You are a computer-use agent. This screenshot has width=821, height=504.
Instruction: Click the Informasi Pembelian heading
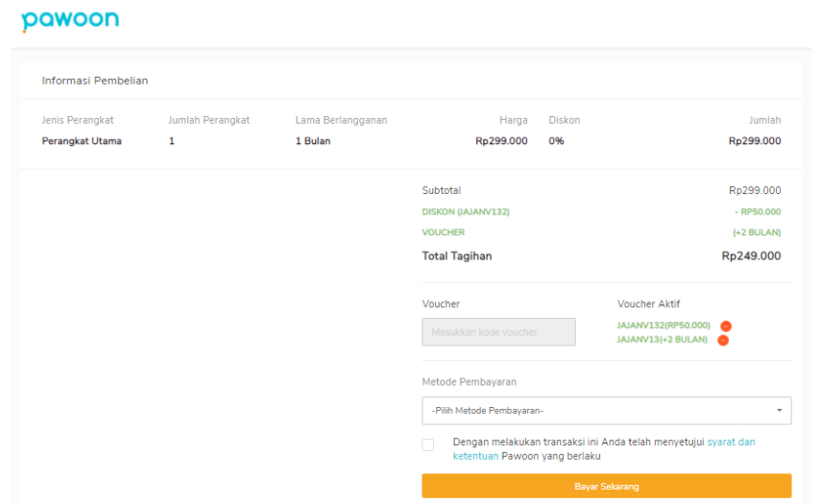[95, 81]
